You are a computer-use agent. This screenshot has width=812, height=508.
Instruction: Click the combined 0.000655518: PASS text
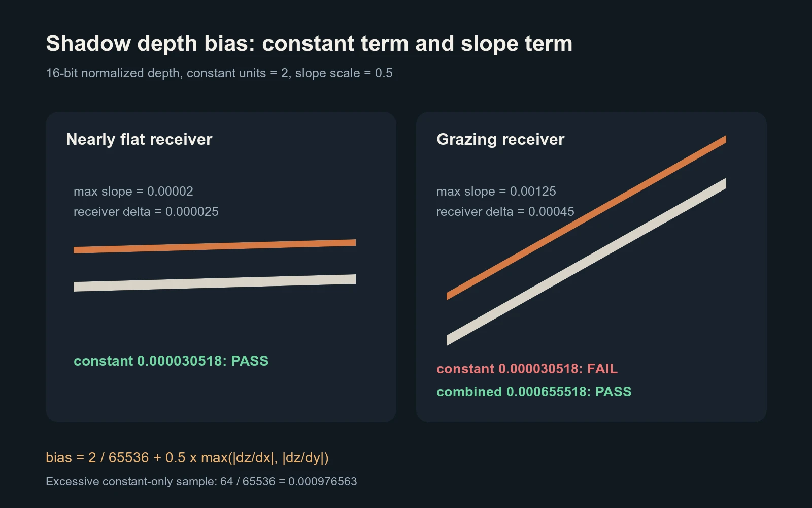(534, 392)
